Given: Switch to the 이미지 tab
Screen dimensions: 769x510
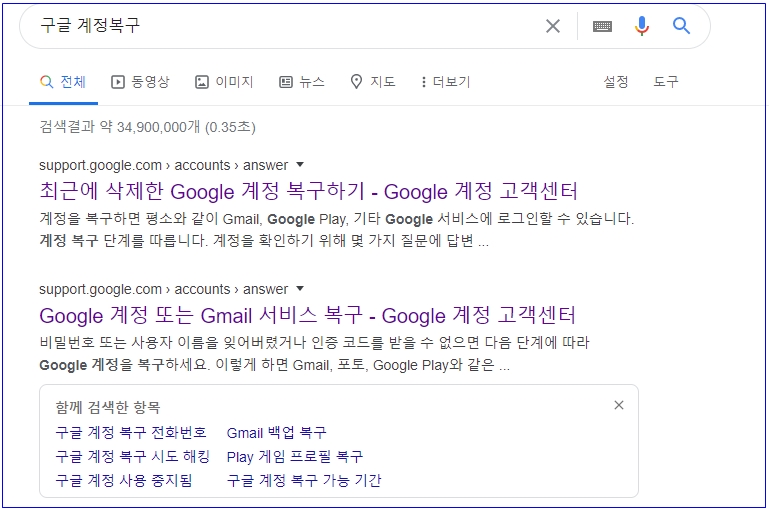Looking at the screenshot, I should (224, 82).
